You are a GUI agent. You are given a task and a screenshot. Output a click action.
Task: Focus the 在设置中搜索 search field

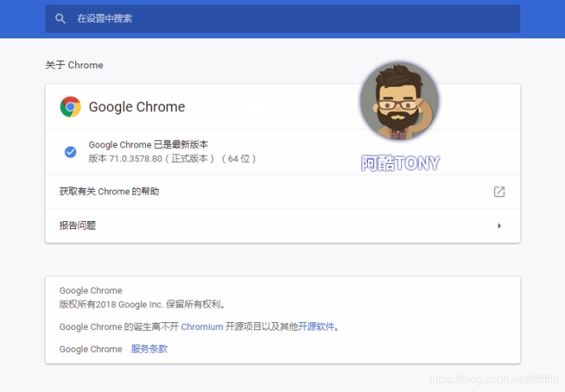point(282,19)
